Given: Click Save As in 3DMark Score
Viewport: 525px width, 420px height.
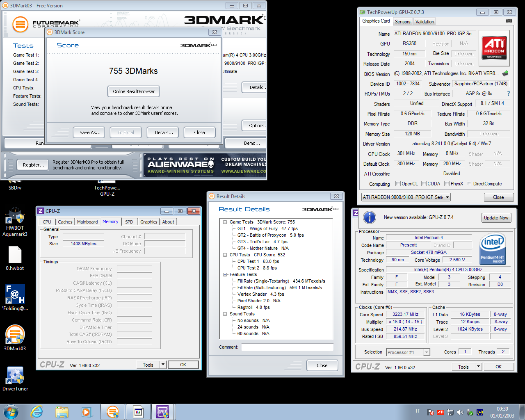Looking at the screenshot, I should pos(90,132).
